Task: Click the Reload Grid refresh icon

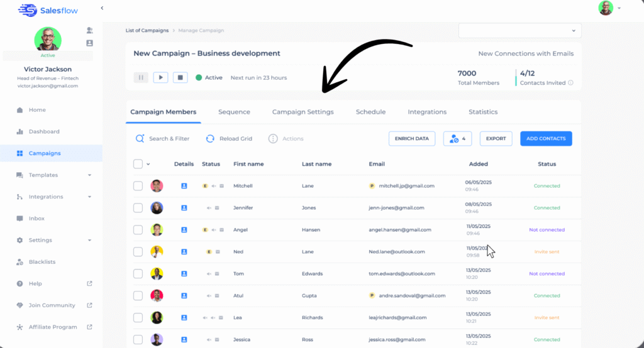Action: 210,138
